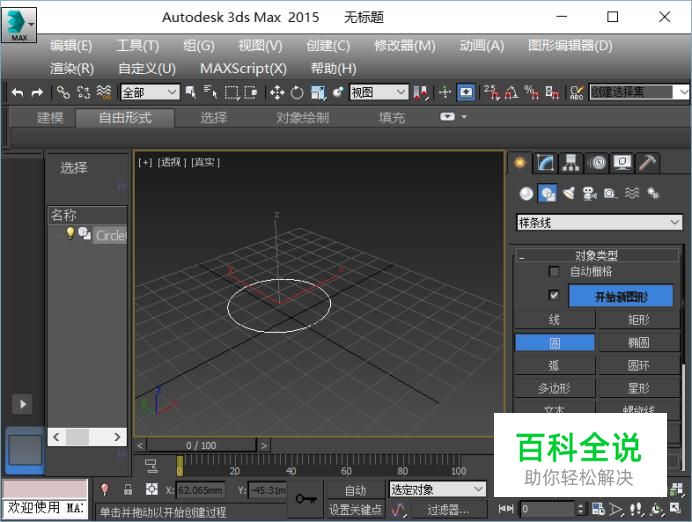The height and width of the screenshot is (522, 692).
Task: Open the Motion panel tab icon
Action: [597, 163]
